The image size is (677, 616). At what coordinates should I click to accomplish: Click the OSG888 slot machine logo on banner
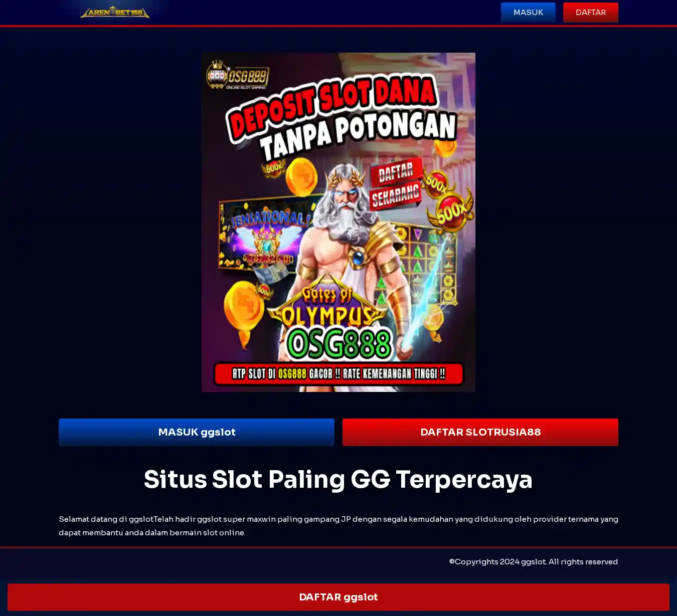(x=238, y=76)
